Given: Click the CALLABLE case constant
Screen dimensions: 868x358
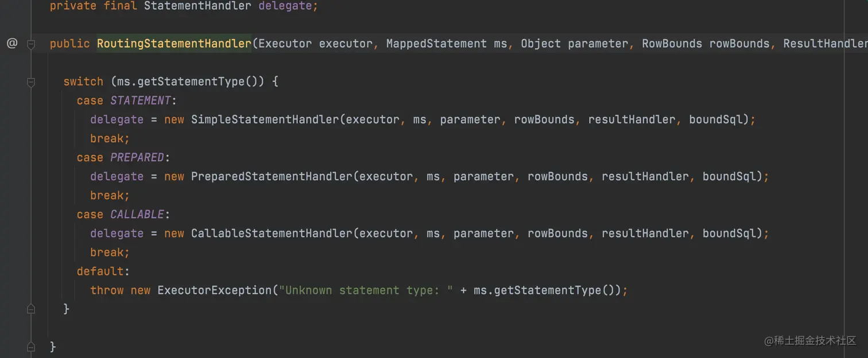Looking at the screenshot, I should 137,214.
